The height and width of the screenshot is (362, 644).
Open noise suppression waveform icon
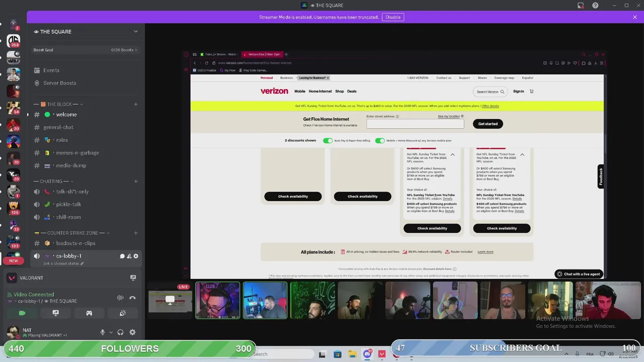[120, 298]
